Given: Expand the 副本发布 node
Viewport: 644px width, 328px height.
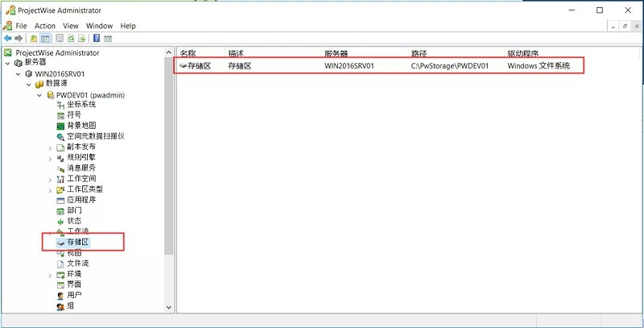Looking at the screenshot, I should point(50,147).
